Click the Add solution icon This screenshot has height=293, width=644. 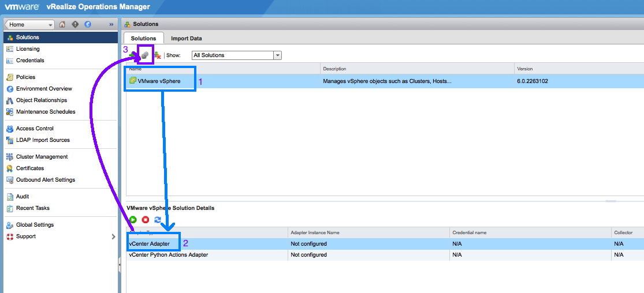pyautogui.click(x=133, y=55)
